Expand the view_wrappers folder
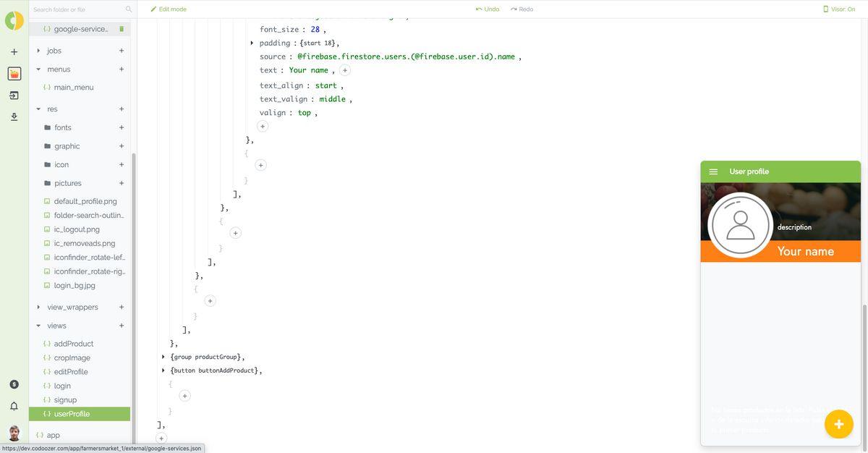 tap(38, 307)
